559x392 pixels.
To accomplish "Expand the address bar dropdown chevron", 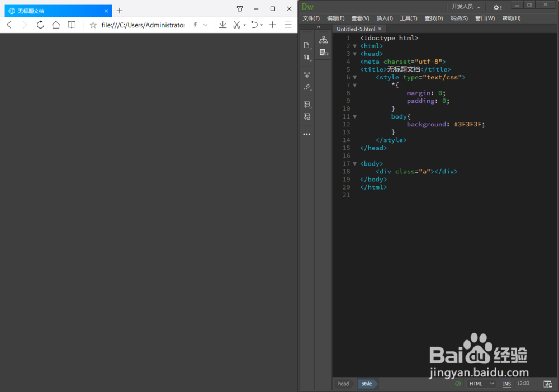I will click(x=205, y=25).
